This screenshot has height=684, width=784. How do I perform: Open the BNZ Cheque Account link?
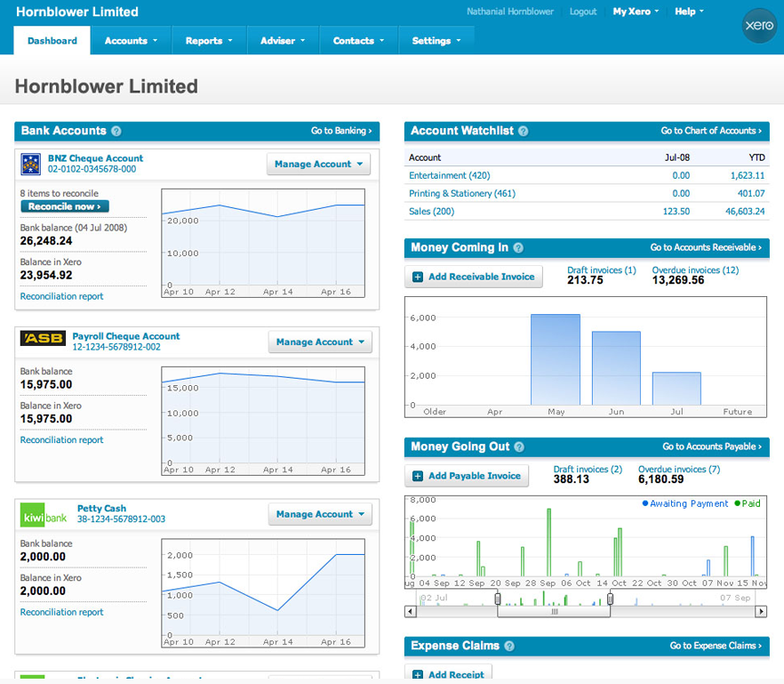point(95,158)
